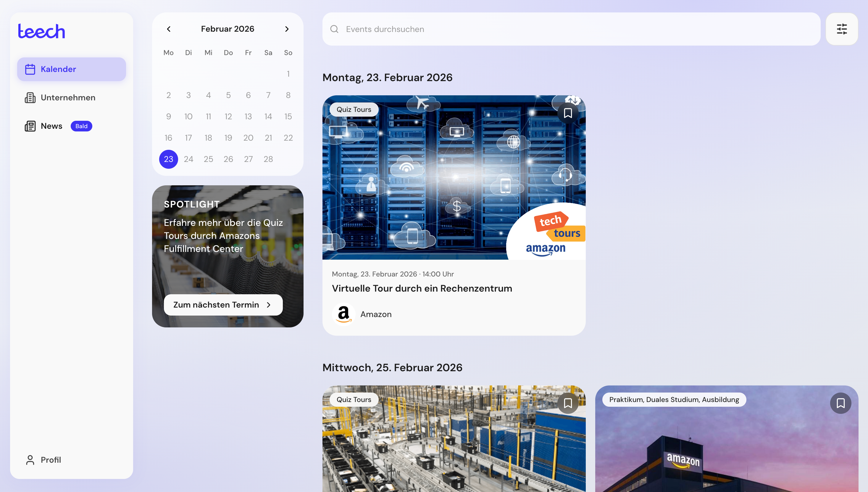Screen dimensions: 868x492
Task: Click the Zum nächsten Termin button
Action: click(223, 305)
